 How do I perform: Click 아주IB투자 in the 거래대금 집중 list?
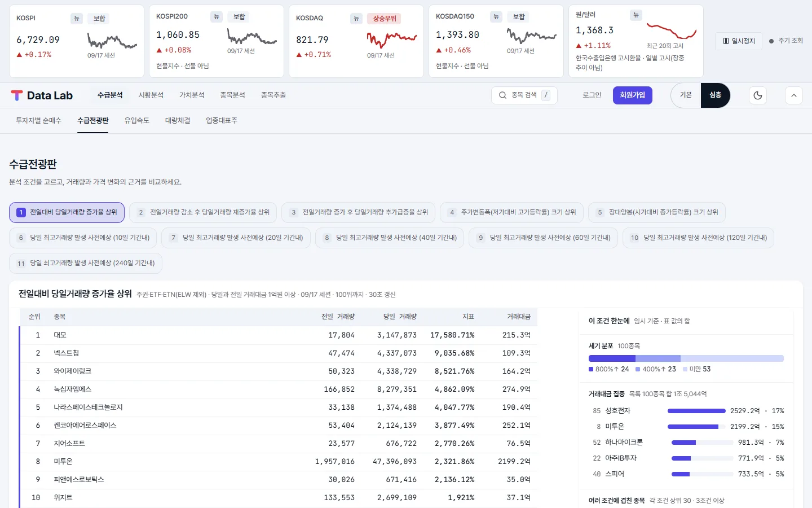(620, 458)
